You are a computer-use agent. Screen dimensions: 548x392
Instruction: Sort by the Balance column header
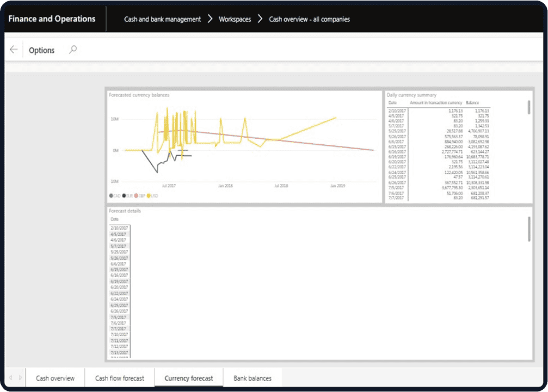tap(472, 103)
